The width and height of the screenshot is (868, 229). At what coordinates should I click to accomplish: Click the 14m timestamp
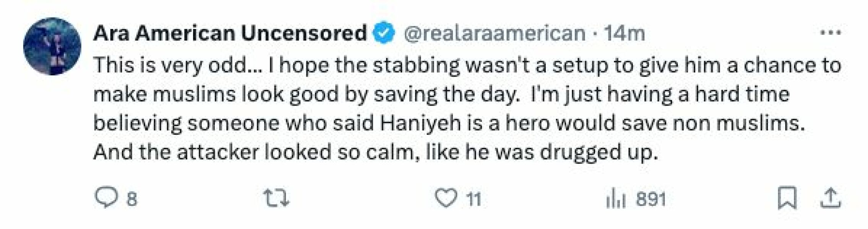pyautogui.click(x=624, y=34)
